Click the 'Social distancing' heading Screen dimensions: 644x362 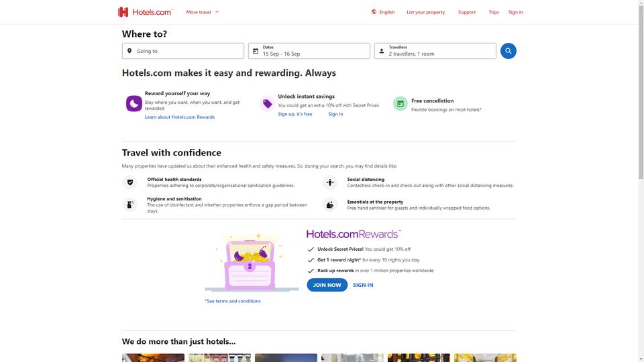click(366, 180)
